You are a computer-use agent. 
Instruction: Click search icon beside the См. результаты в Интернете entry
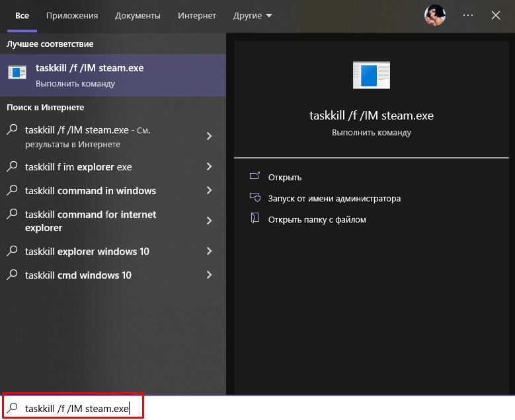coord(12,129)
